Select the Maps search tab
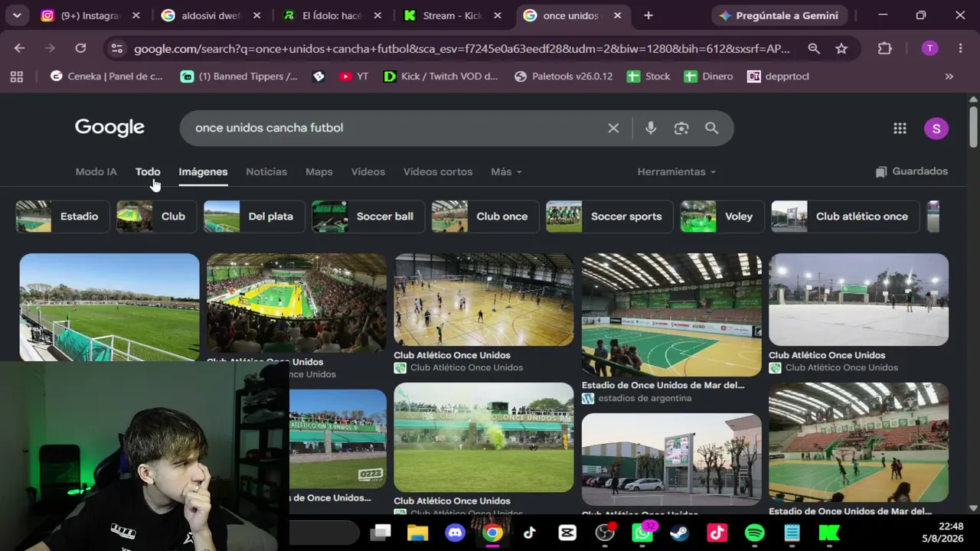Screen dimensions: 980x551 click(318, 171)
